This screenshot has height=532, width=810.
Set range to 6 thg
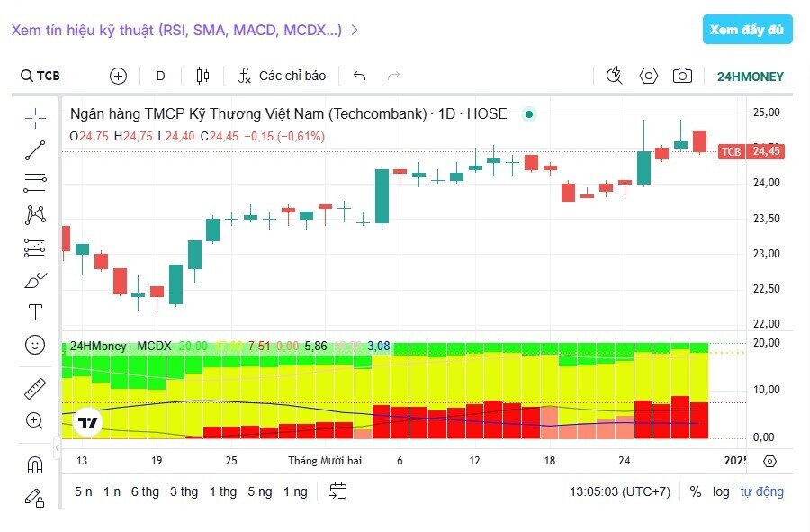click(x=145, y=491)
